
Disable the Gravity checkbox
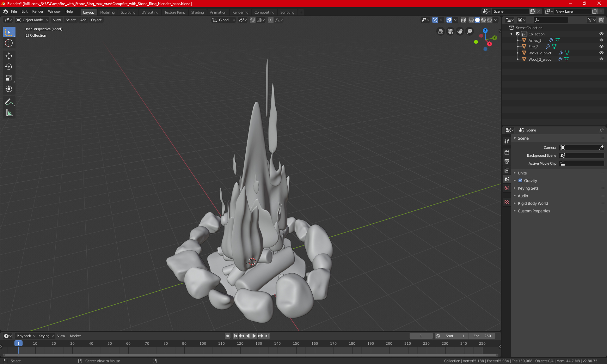520,181
